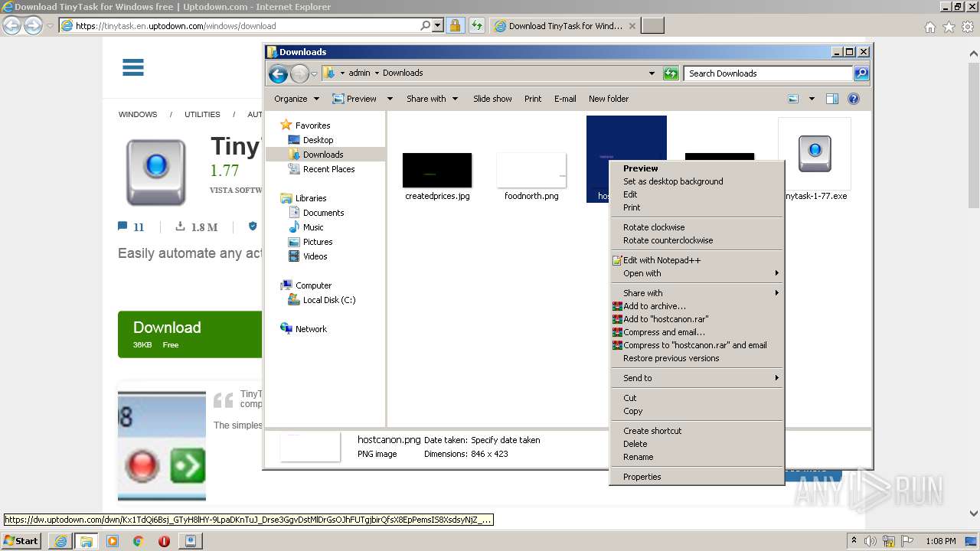Viewport: 980px width, 551px height.
Task: Open Explorer address bar history dropdown
Action: (x=652, y=73)
